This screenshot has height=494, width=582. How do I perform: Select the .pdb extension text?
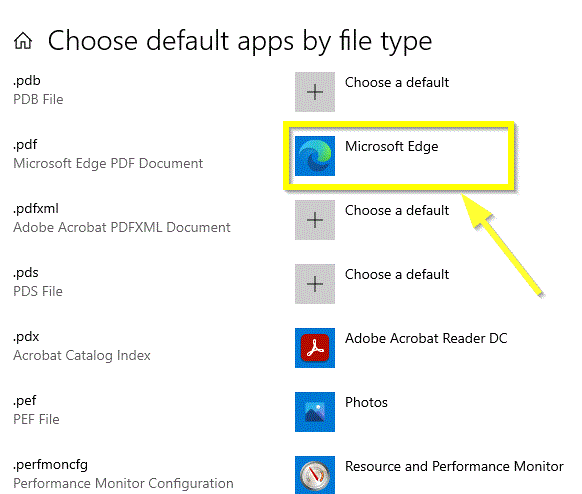pyautogui.click(x=27, y=81)
